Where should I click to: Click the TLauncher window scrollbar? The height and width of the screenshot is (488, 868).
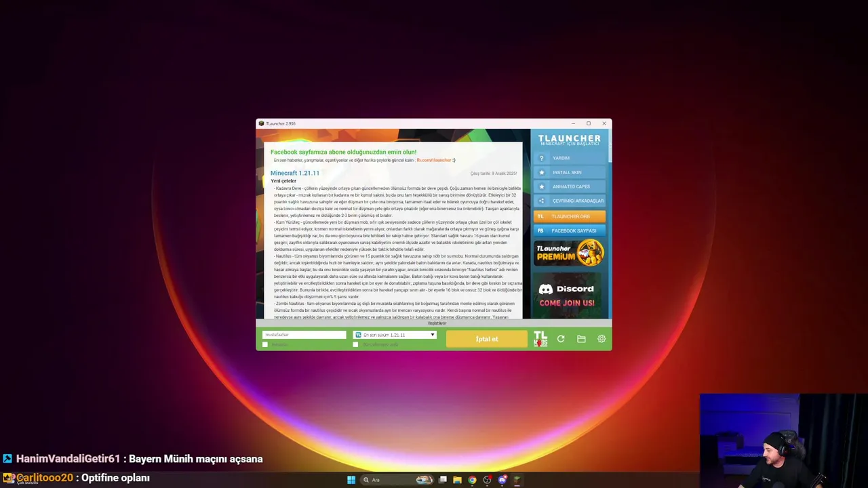[x=610, y=146]
